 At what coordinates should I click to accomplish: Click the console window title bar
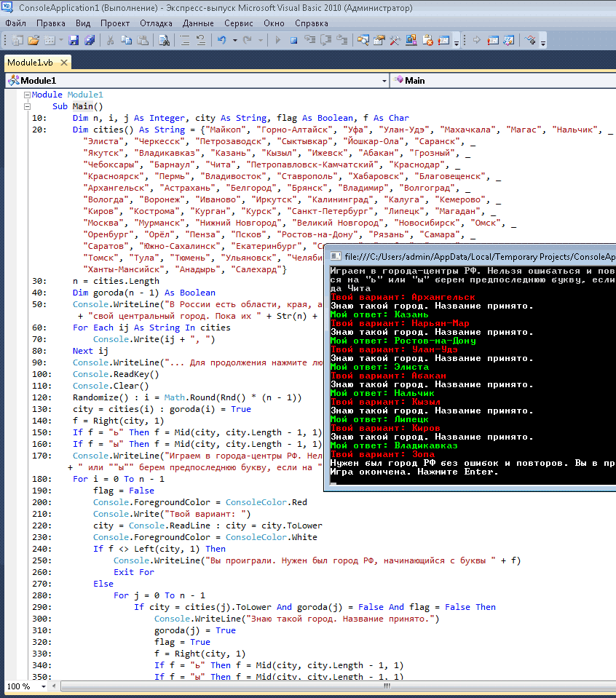pyautogui.click(x=470, y=256)
